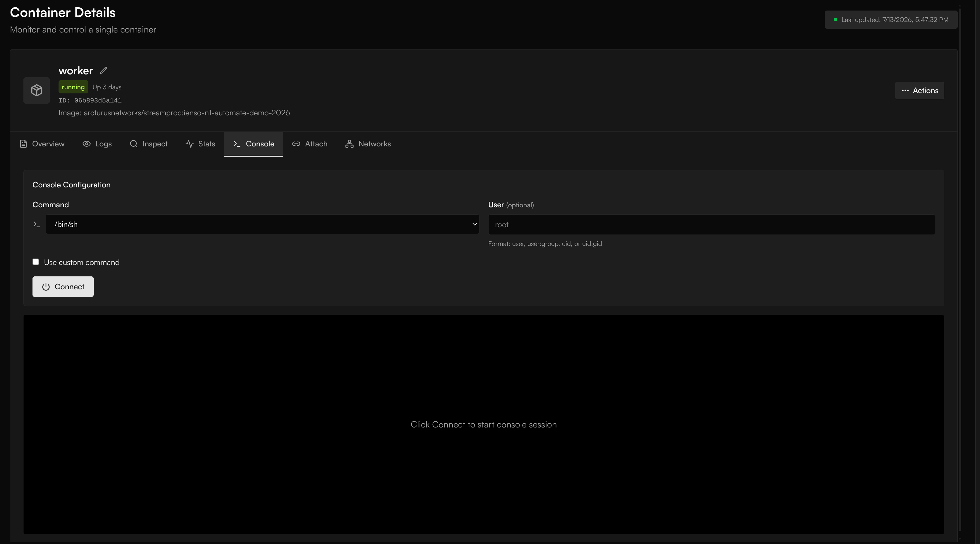Click the container cube icon
The width and height of the screenshot is (980, 544).
click(x=37, y=90)
